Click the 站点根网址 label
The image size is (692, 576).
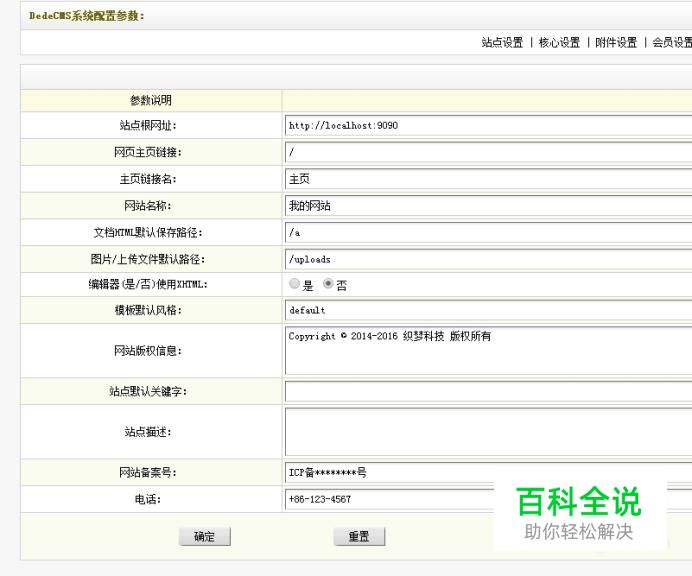[148, 126]
